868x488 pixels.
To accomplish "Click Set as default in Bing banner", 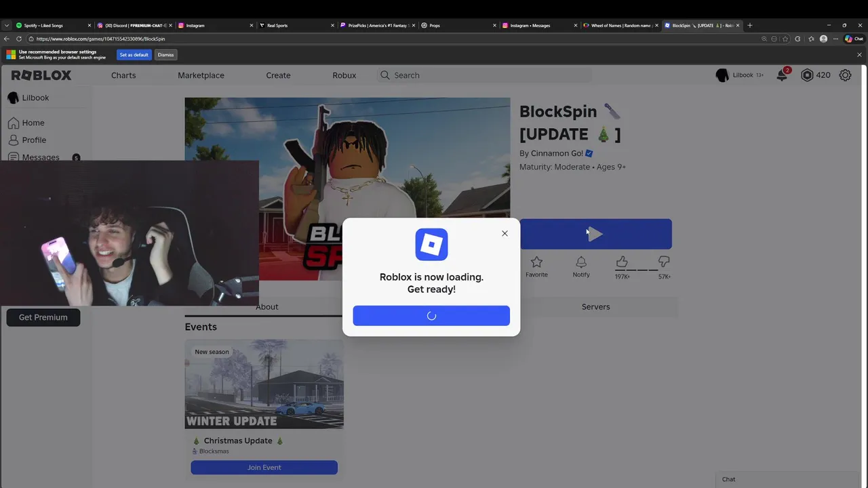I will (134, 55).
